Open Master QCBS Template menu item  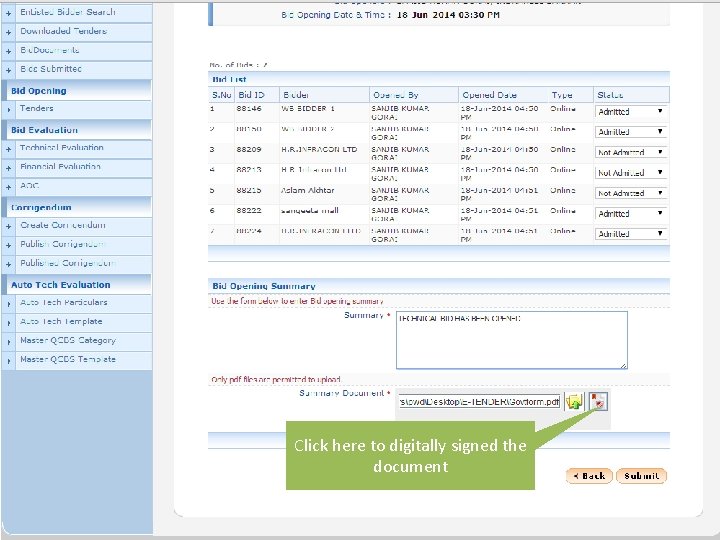coord(68,360)
